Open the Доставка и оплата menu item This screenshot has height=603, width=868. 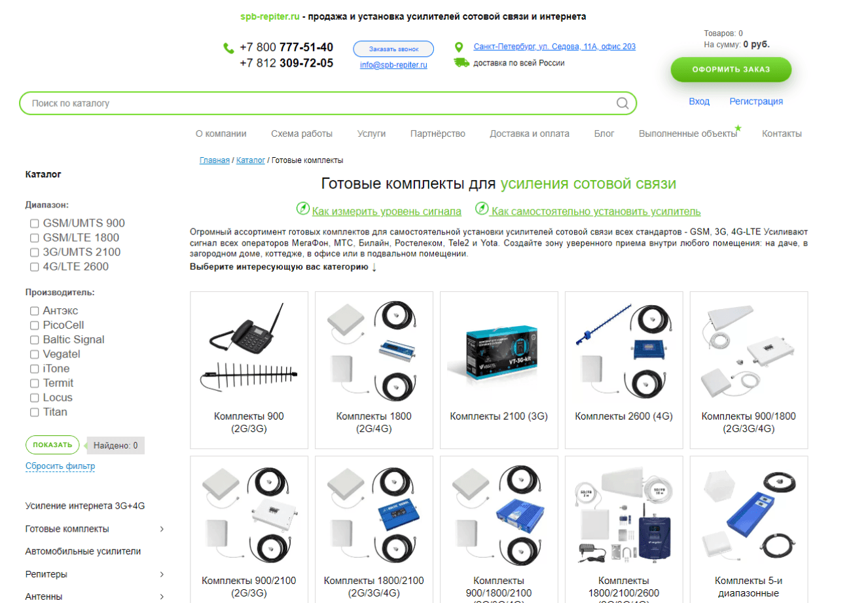pyautogui.click(x=530, y=134)
